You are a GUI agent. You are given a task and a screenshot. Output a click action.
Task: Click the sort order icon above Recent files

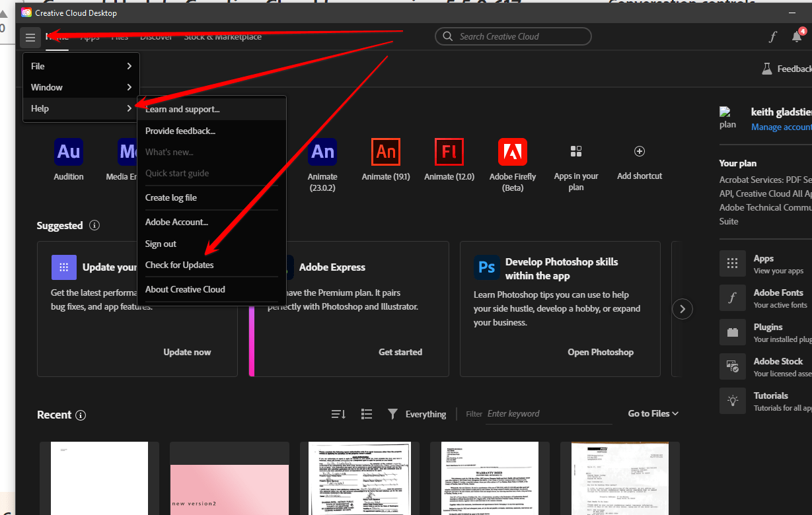coord(338,413)
